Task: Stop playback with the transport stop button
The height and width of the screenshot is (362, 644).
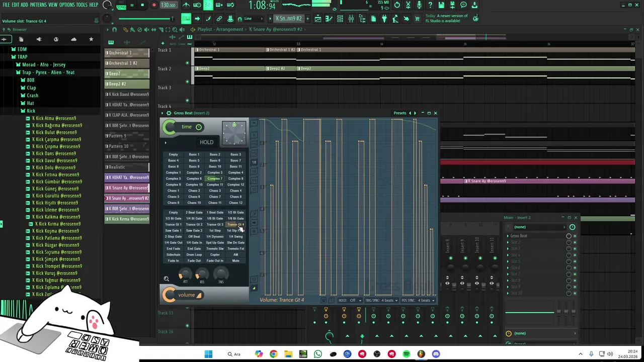Action: (142, 5)
